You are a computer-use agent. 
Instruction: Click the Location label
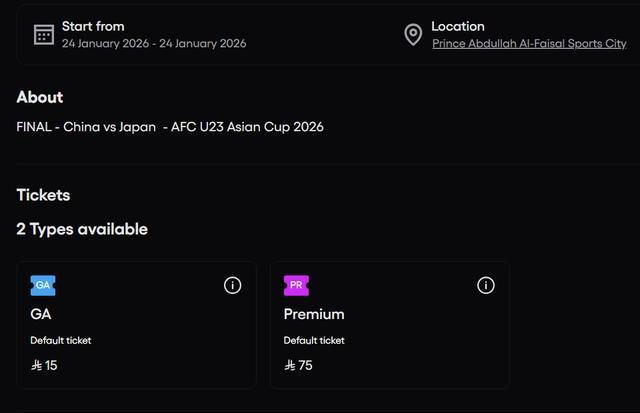pyautogui.click(x=458, y=26)
